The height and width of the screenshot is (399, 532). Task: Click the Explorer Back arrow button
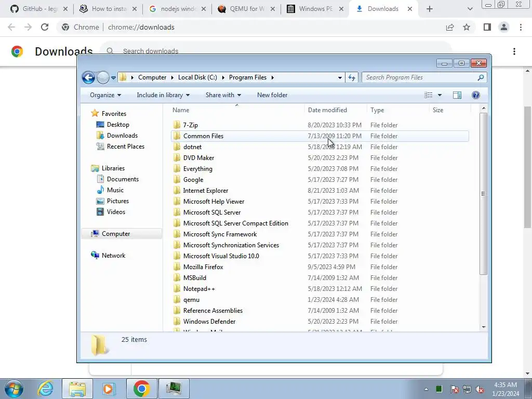tap(88, 78)
